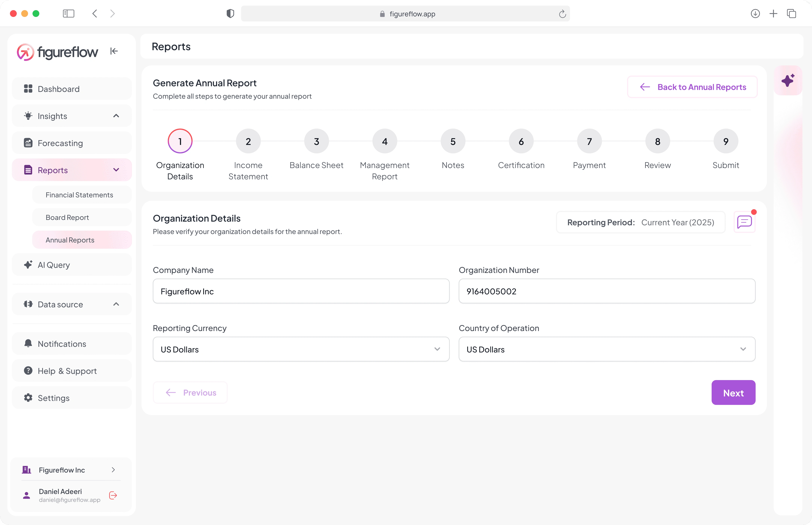The width and height of the screenshot is (812, 525).
Task: Click the browser sidebar toggle icon
Action: point(69,14)
